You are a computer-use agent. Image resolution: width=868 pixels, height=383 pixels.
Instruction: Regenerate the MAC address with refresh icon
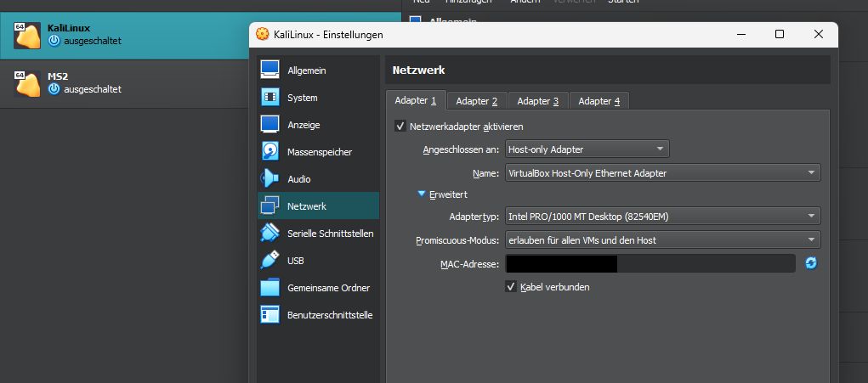pyautogui.click(x=811, y=263)
